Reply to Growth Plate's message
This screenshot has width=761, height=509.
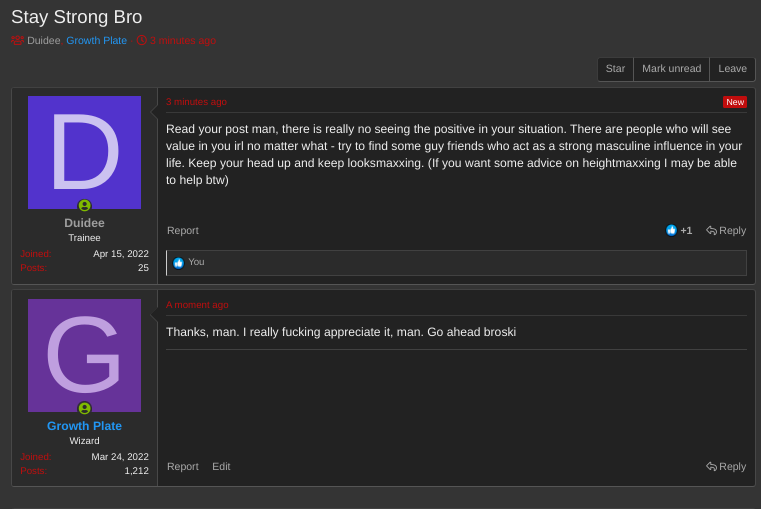point(726,466)
